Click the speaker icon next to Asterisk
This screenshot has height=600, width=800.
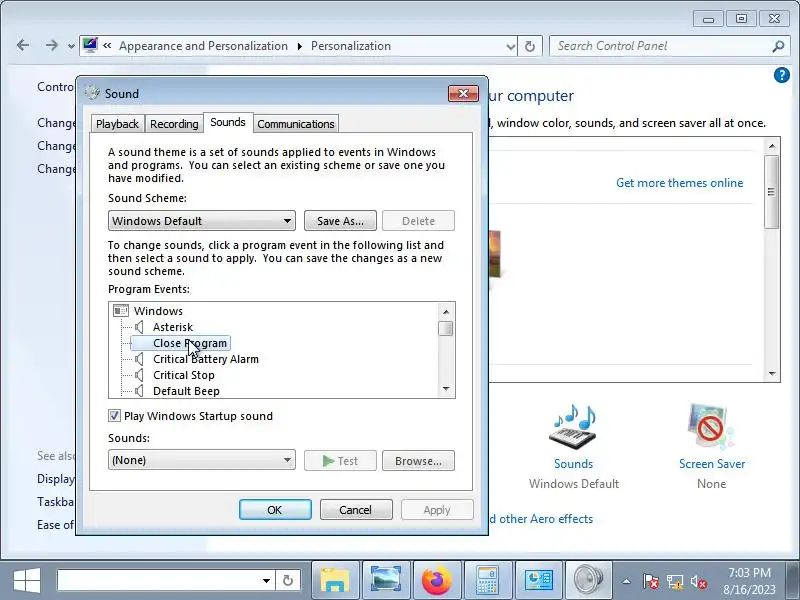(x=139, y=327)
